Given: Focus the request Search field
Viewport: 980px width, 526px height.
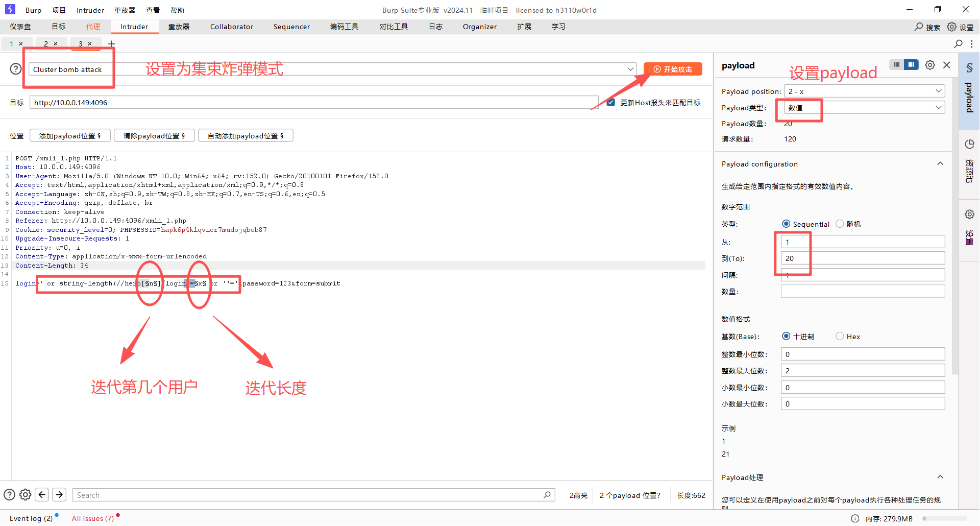Looking at the screenshot, I should point(314,494).
